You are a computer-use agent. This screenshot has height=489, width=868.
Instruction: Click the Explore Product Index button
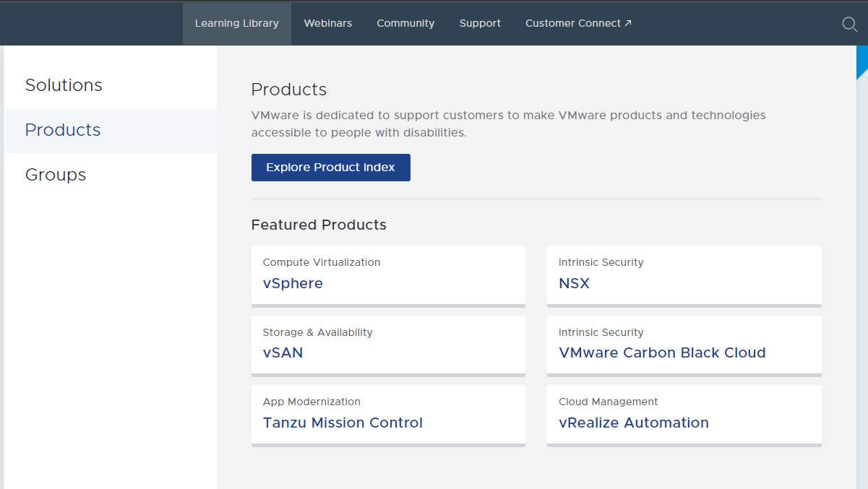(x=331, y=168)
